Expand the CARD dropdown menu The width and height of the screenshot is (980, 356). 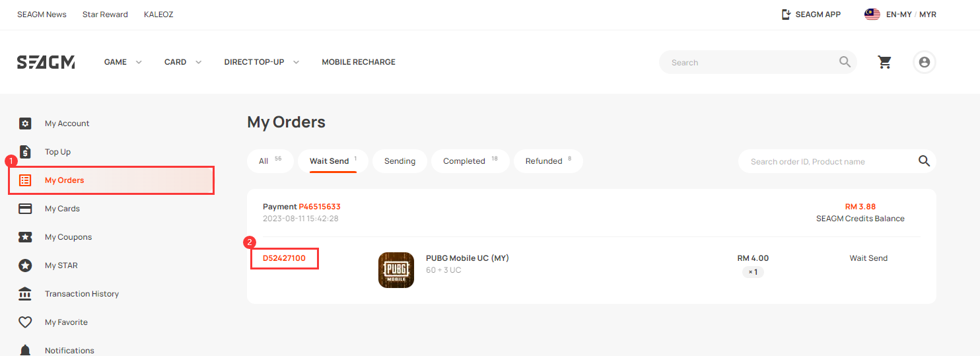click(183, 62)
